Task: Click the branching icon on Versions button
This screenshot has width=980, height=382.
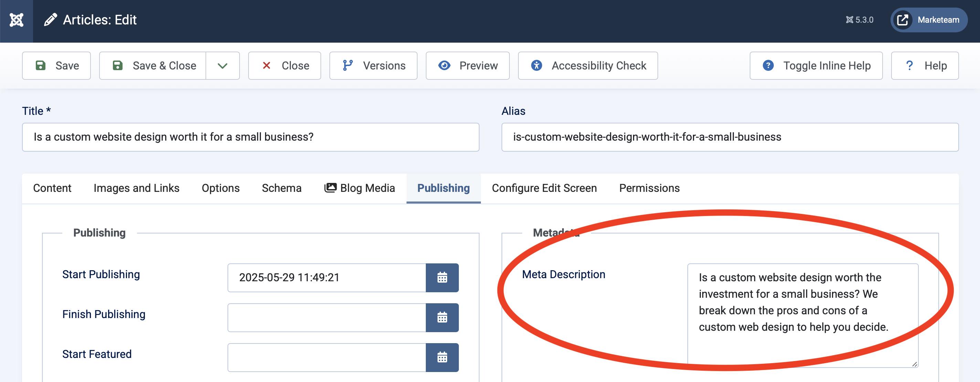Action: coord(349,65)
